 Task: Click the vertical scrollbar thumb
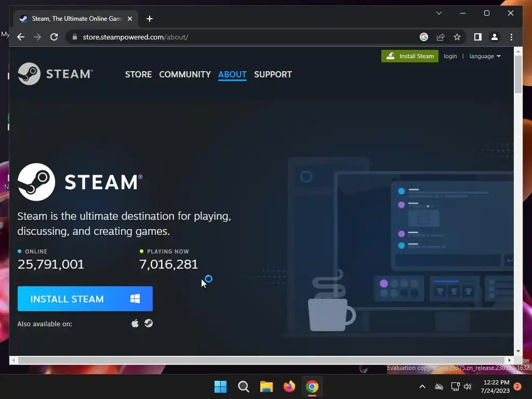(518, 74)
